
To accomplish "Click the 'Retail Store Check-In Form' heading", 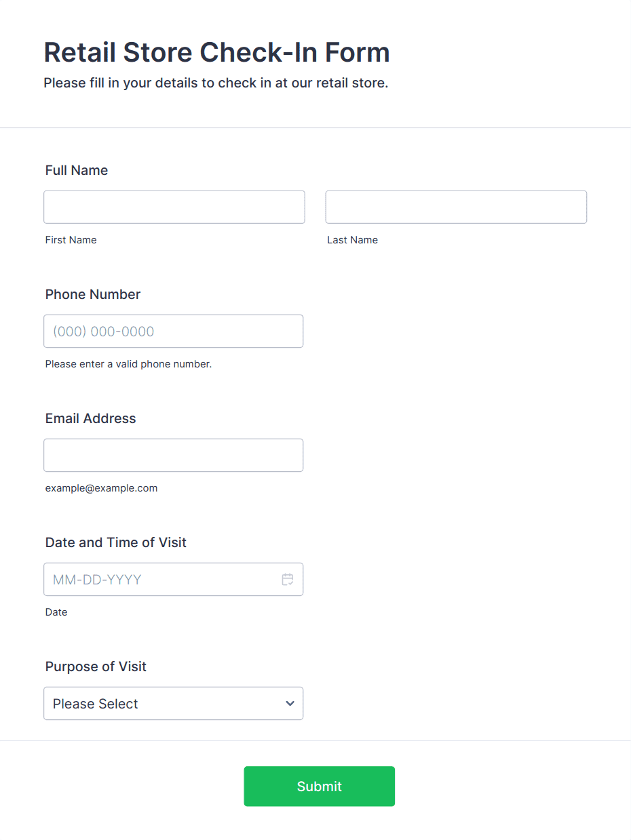I will click(216, 52).
